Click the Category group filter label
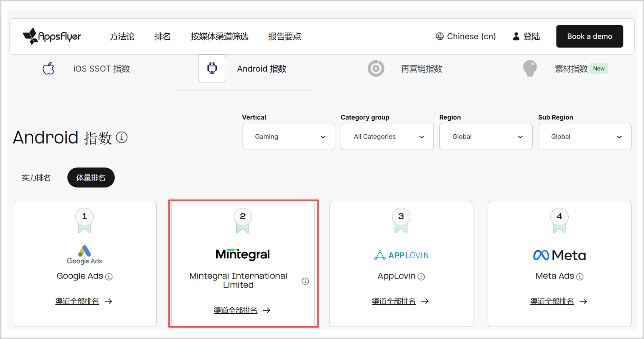Image resolution: width=644 pixels, height=339 pixels. pyautogui.click(x=365, y=117)
